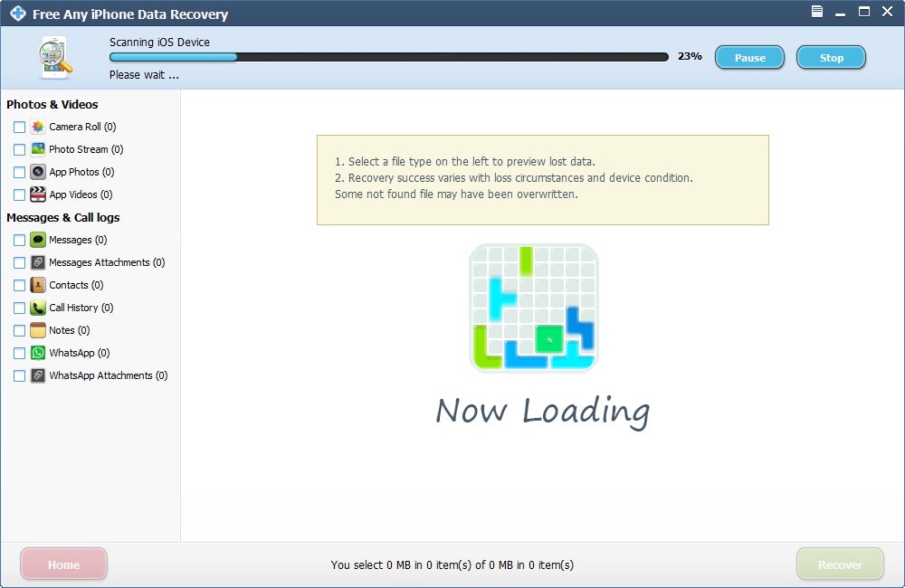Viewport: 905px width, 588px height.
Task: Click the 23% progress value
Action: [x=690, y=56]
